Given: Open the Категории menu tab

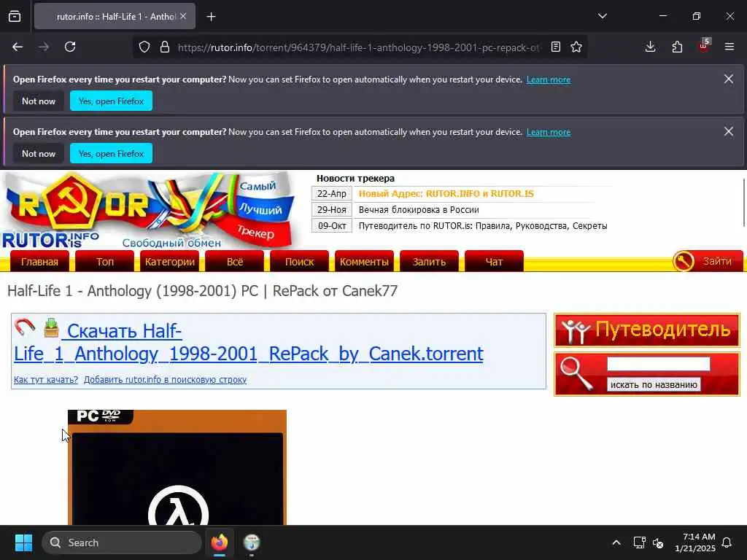Looking at the screenshot, I should [169, 262].
